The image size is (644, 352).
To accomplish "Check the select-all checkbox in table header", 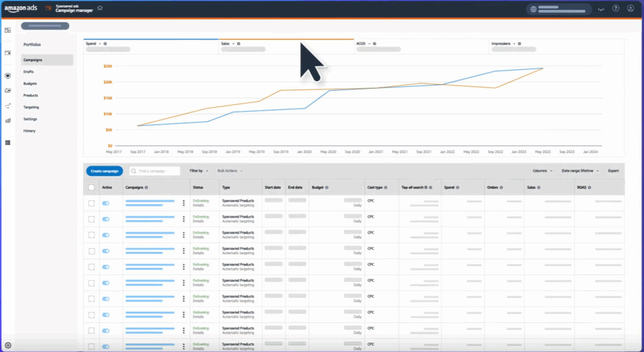I will (x=91, y=187).
